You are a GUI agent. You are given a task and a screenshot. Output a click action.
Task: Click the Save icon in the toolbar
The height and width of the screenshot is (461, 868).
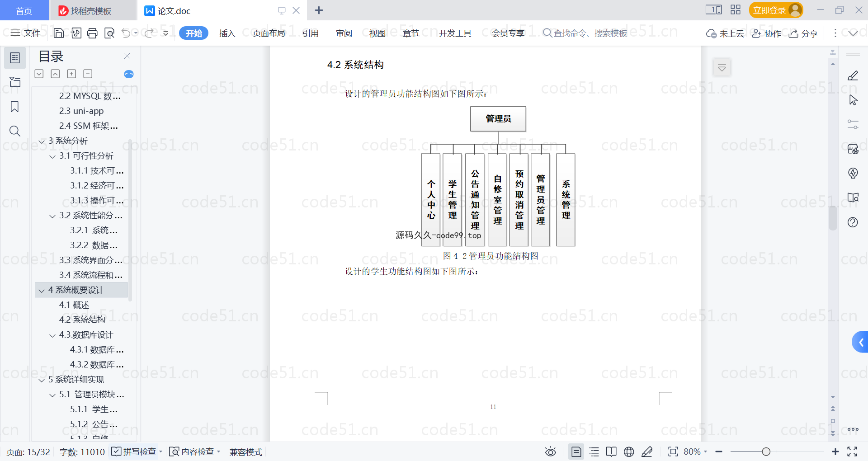click(x=59, y=33)
